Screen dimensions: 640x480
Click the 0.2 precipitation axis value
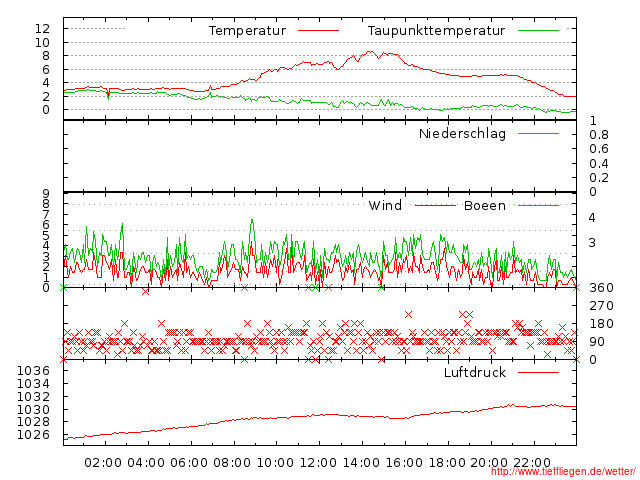pos(599,178)
